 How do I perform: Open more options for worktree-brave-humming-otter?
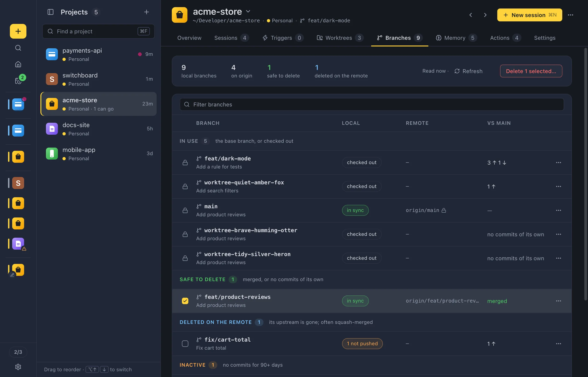(x=558, y=234)
